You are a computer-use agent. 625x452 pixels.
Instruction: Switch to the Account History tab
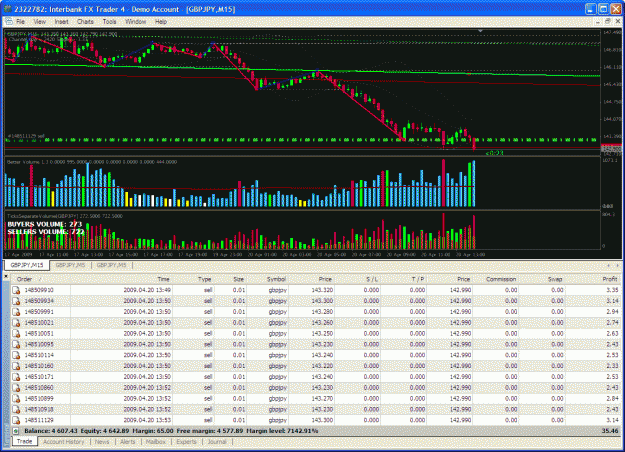[x=64, y=442]
